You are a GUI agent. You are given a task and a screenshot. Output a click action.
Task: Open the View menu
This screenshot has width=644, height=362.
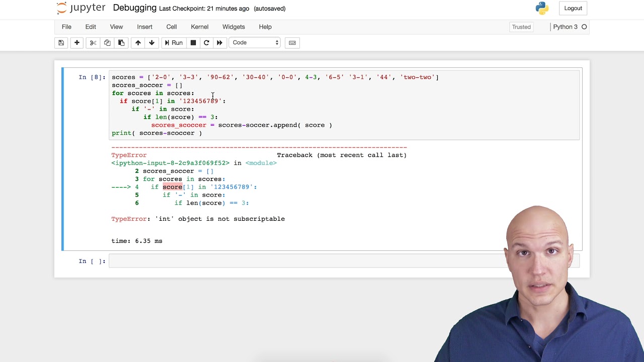pyautogui.click(x=116, y=27)
